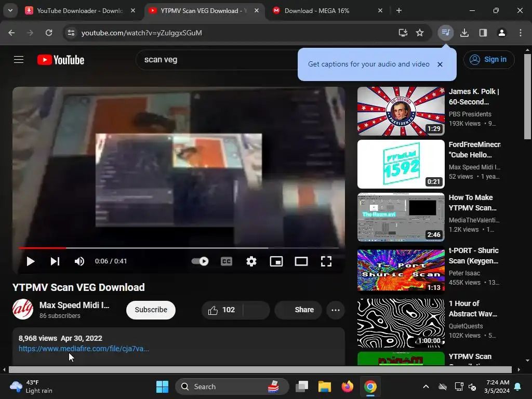Skip to next video

pyautogui.click(x=55, y=261)
